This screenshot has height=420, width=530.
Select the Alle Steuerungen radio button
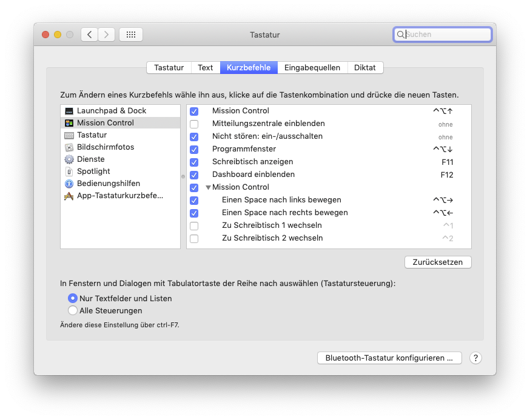(73, 311)
